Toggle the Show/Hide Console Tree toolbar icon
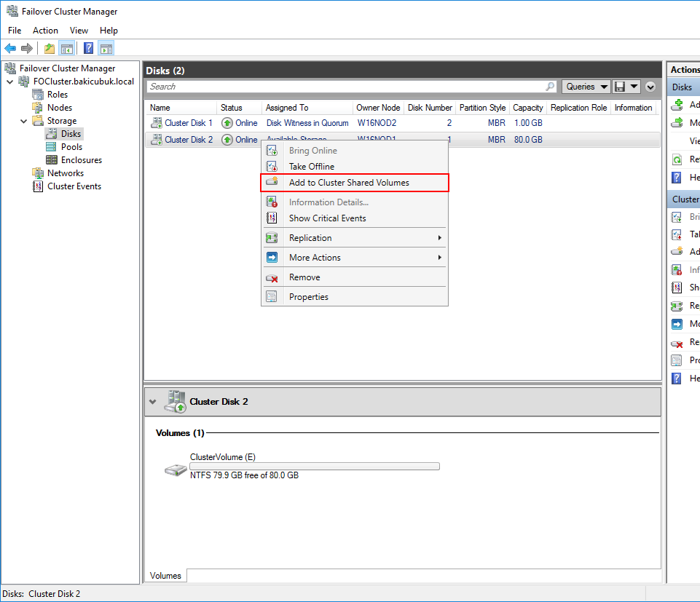Viewport: 700px width, 602px height. click(x=67, y=48)
